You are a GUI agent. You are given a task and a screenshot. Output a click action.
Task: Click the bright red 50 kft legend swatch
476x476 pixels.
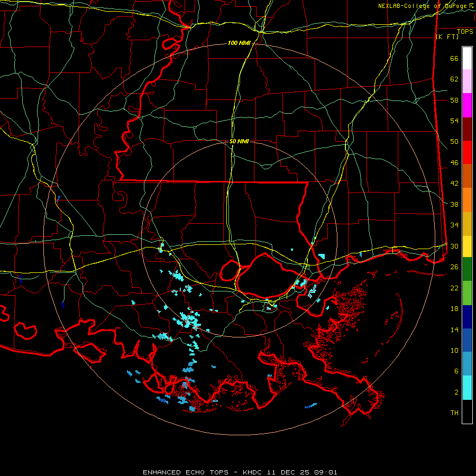click(x=467, y=152)
